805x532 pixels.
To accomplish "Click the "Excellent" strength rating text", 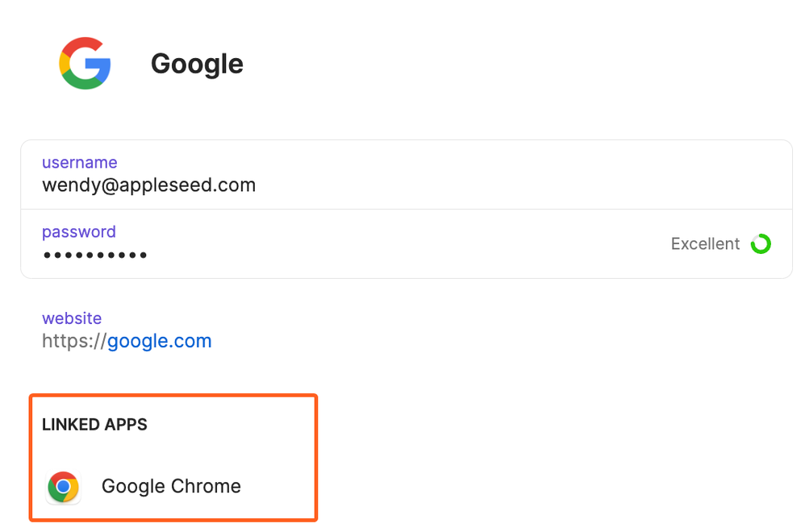I will [705, 243].
